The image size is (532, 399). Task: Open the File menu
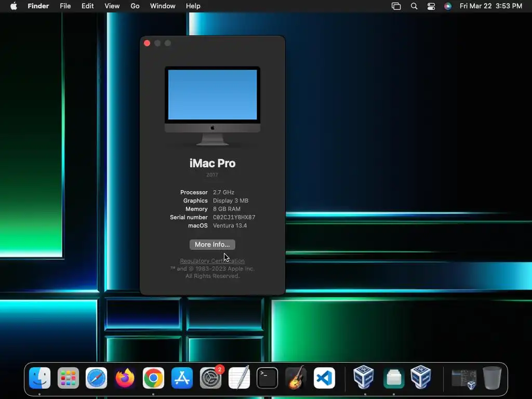click(x=65, y=6)
